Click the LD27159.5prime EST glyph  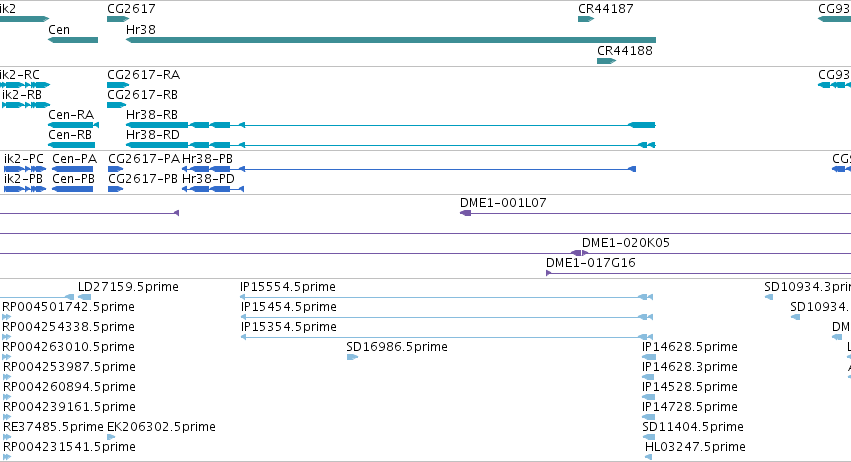[x=84, y=297]
